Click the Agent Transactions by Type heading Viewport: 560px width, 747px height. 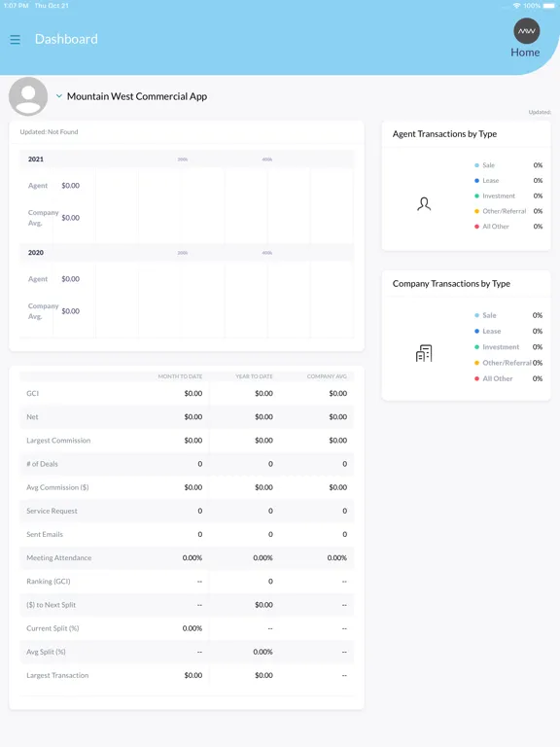pos(444,134)
